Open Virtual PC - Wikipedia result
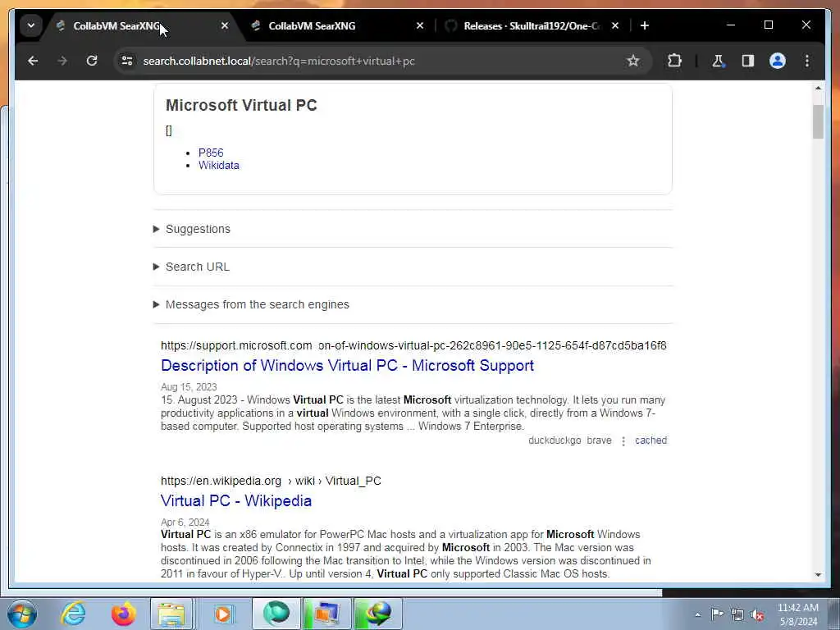840x630 pixels. point(236,500)
